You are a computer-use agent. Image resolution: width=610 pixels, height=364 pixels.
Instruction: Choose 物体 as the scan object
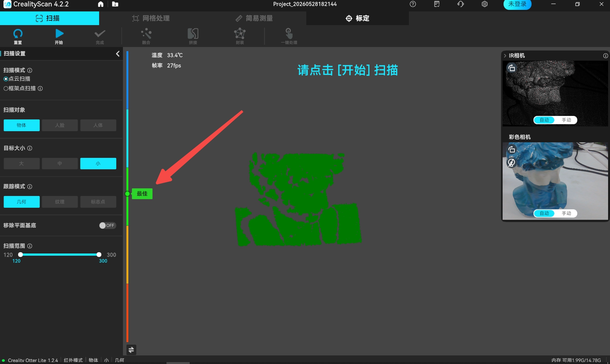coord(22,125)
